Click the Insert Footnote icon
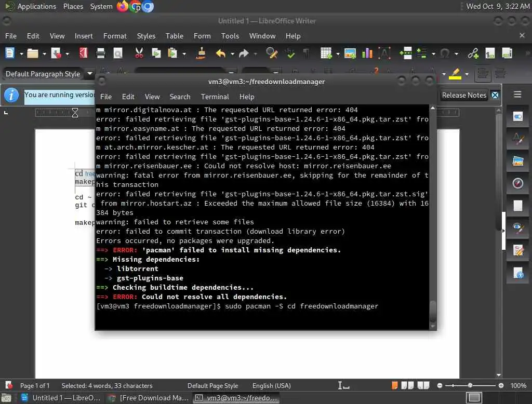This screenshot has height=404, width=532. point(490,53)
